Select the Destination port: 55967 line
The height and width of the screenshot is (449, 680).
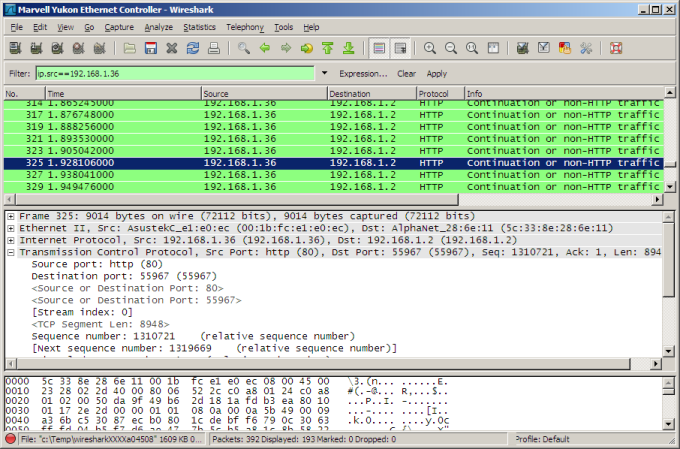pos(124,276)
